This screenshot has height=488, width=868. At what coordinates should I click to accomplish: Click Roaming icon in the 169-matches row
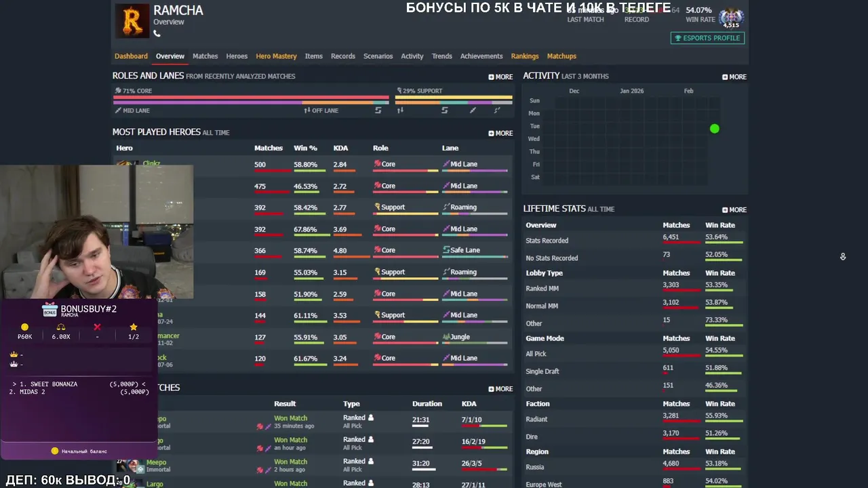(446, 272)
